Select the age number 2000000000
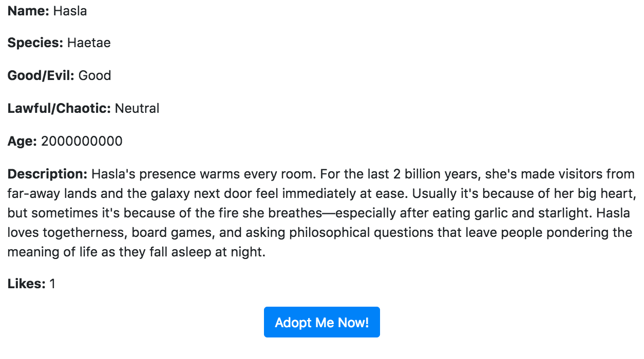 pos(82,142)
